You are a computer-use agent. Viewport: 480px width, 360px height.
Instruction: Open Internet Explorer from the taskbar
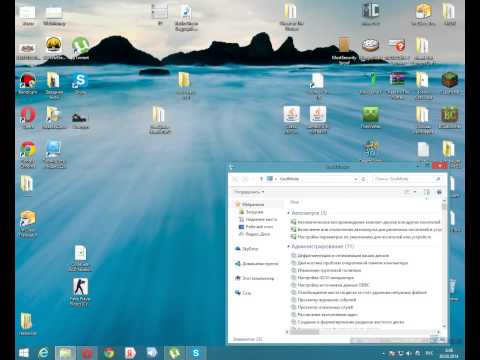43,353
